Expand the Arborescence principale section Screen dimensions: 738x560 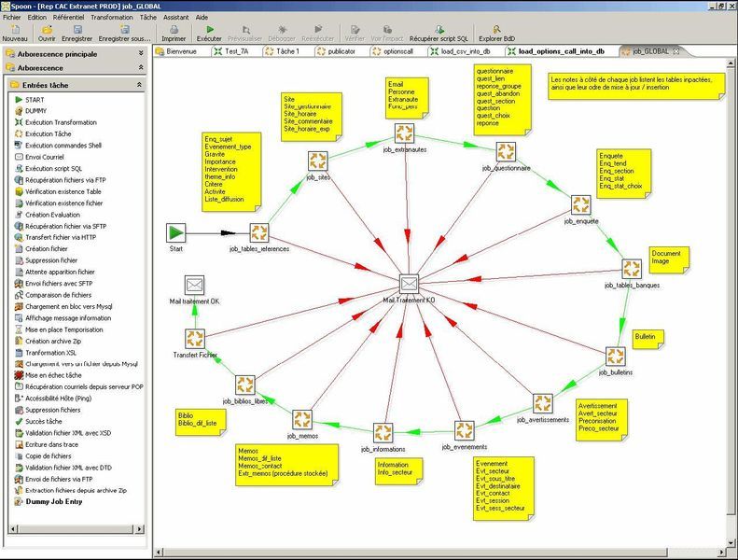click(x=141, y=54)
